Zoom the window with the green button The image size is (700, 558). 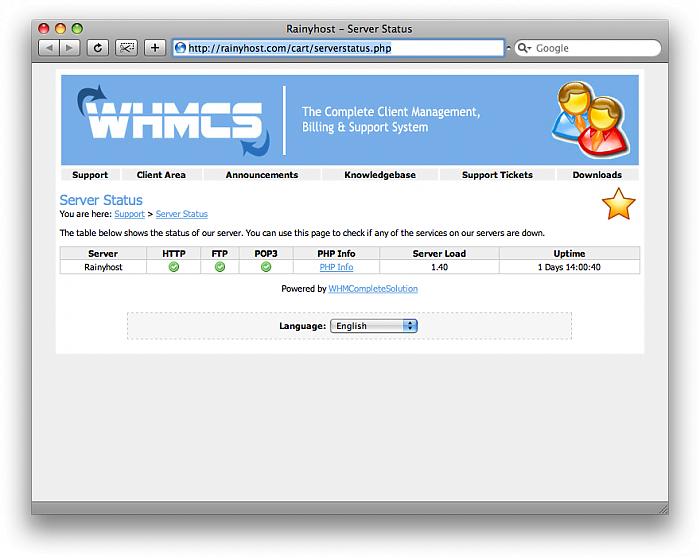pos(77,29)
